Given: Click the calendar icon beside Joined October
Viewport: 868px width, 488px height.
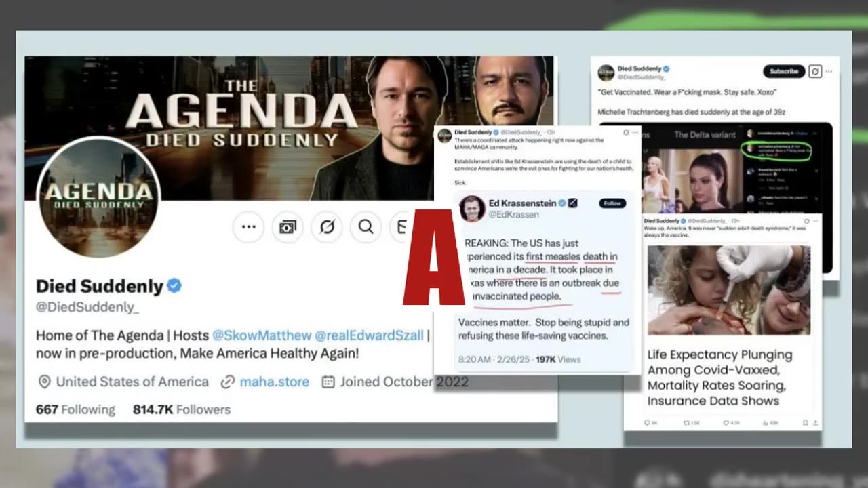Looking at the screenshot, I should click(328, 382).
